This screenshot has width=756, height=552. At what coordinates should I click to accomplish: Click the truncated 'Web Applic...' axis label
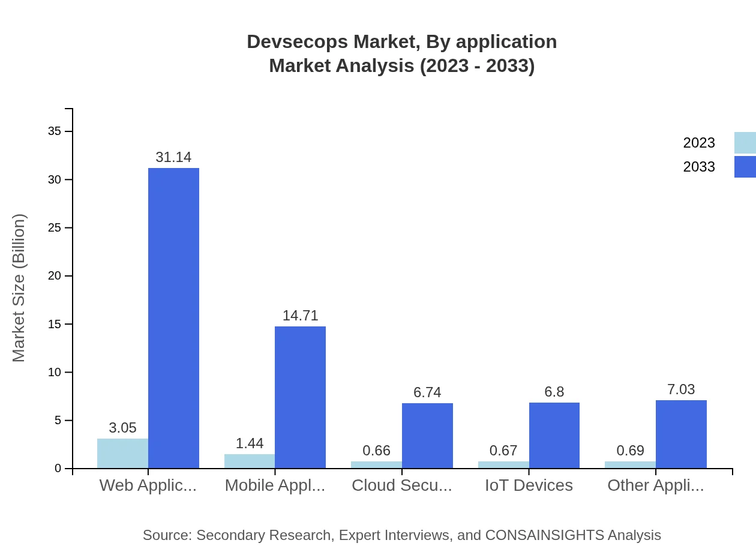(148, 486)
